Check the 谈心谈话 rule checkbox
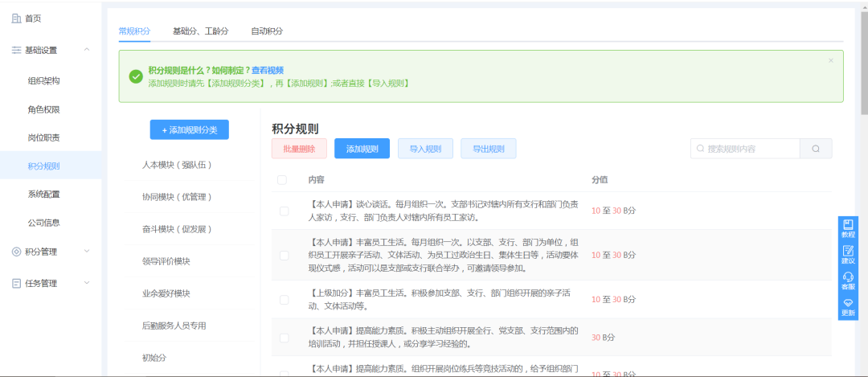 pos(284,211)
